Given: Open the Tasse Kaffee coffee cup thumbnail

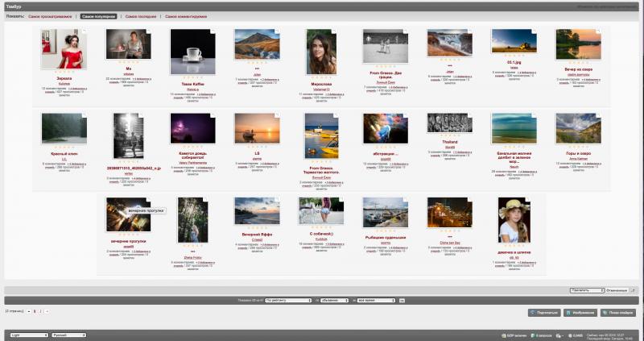Looking at the screenshot, I should [192, 52].
